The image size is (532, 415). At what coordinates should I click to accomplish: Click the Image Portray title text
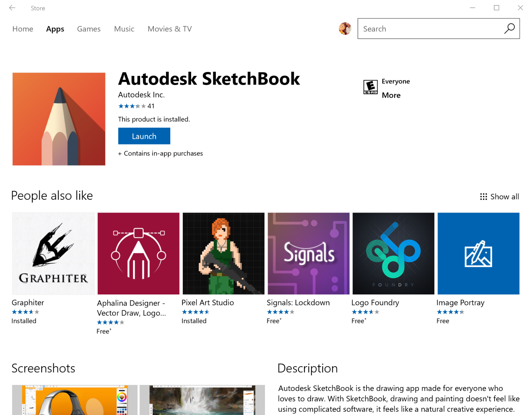click(x=460, y=303)
